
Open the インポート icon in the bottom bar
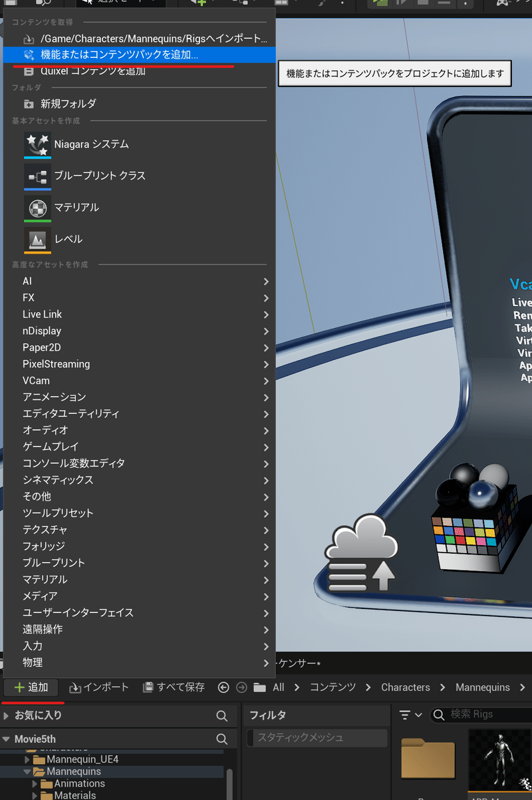pos(74,688)
